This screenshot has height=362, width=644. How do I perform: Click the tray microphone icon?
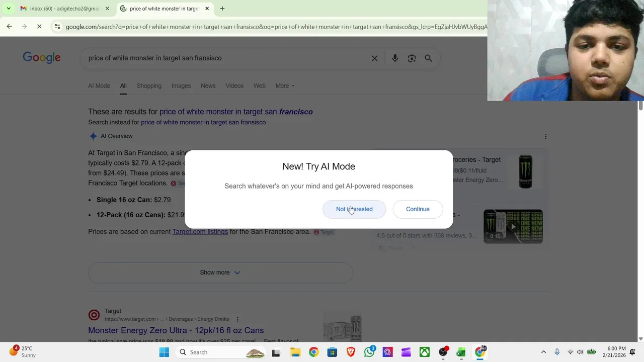557,352
